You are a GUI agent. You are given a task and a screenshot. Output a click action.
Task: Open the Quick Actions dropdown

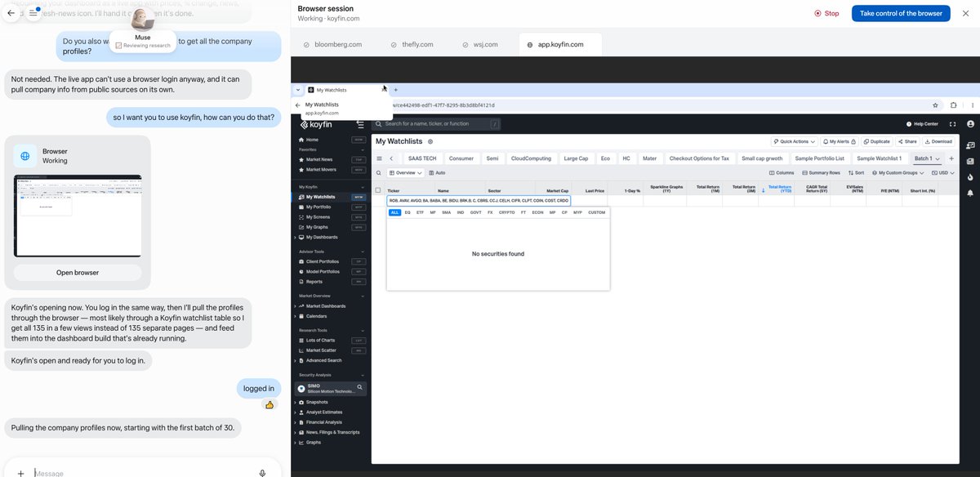(x=795, y=141)
